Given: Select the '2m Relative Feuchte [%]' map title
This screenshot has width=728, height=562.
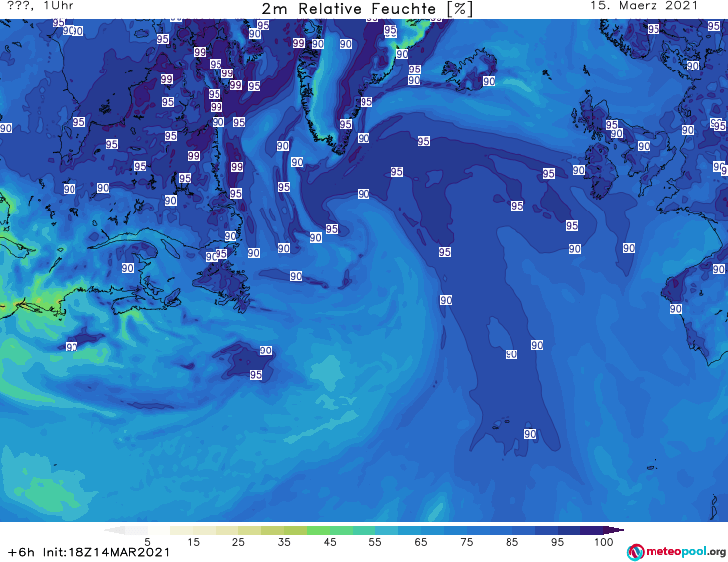Looking at the screenshot, I should [x=366, y=9].
